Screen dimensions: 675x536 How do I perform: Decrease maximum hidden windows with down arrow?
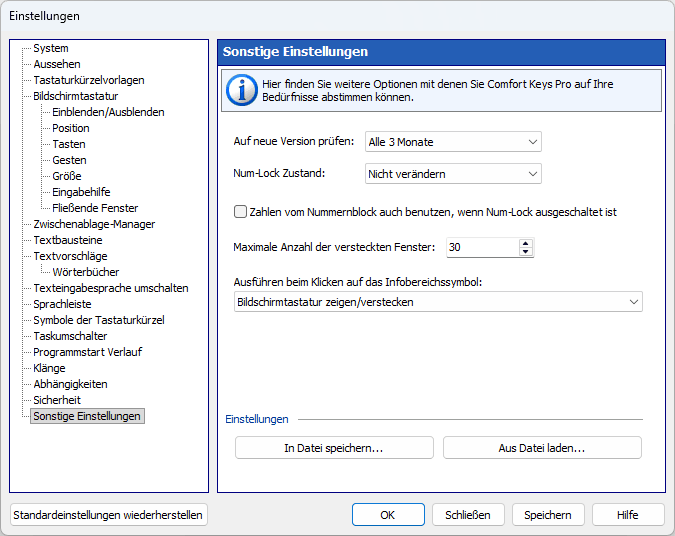click(525, 252)
